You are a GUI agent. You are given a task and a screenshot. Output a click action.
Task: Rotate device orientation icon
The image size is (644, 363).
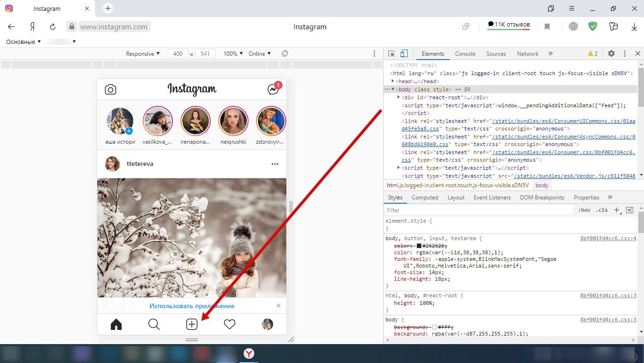point(285,53)
